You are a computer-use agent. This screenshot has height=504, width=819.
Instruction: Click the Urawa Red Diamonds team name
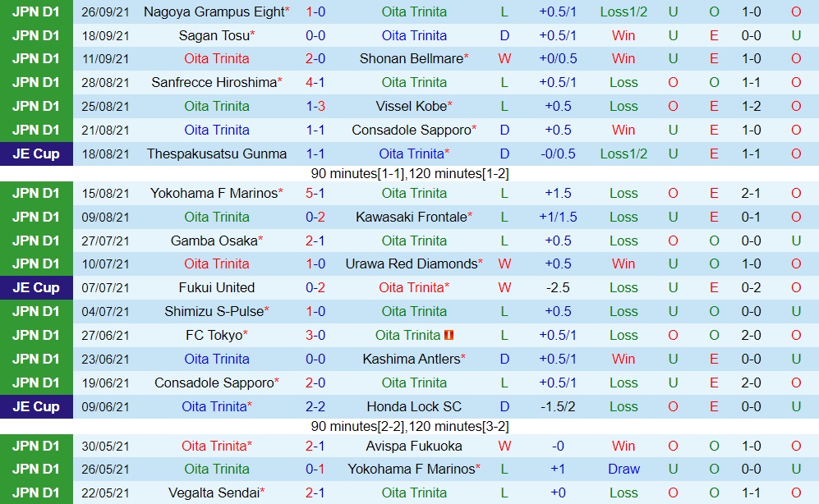pos(412,263)
